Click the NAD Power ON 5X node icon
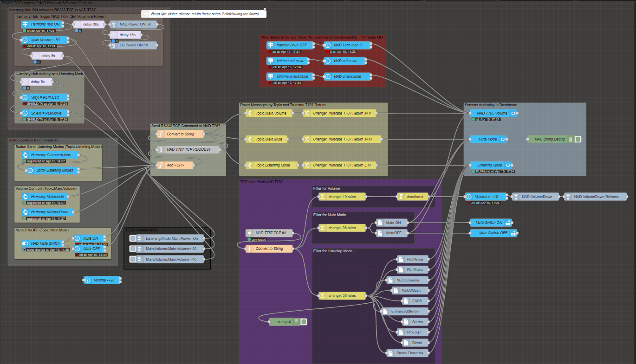 113,24
